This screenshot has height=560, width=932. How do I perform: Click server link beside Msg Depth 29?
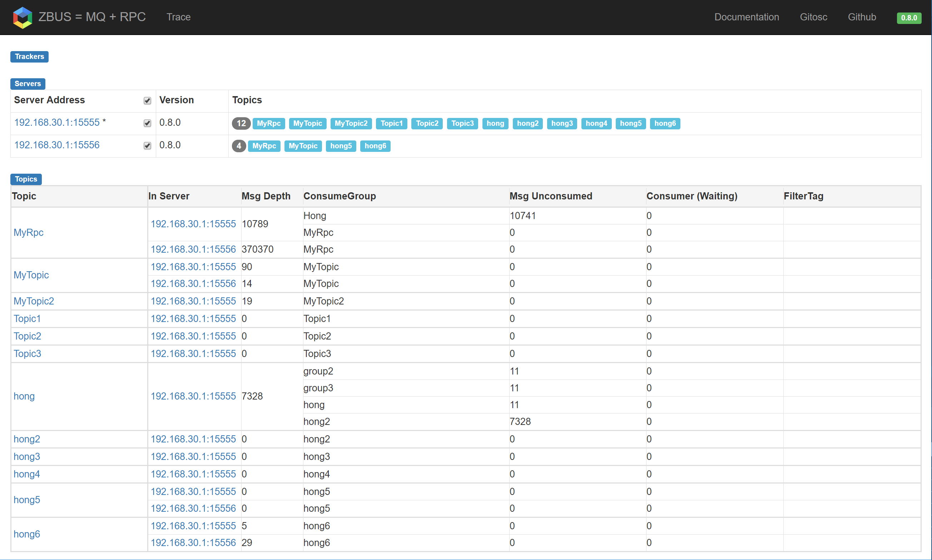point(193,542)
